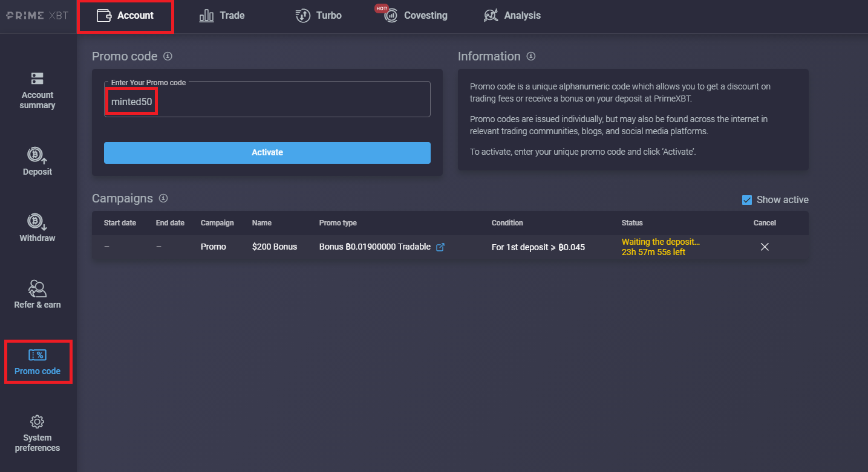Open the Deposit section
Image resolution: width=868 pixels, height=472 pixels.
[38, 161]
